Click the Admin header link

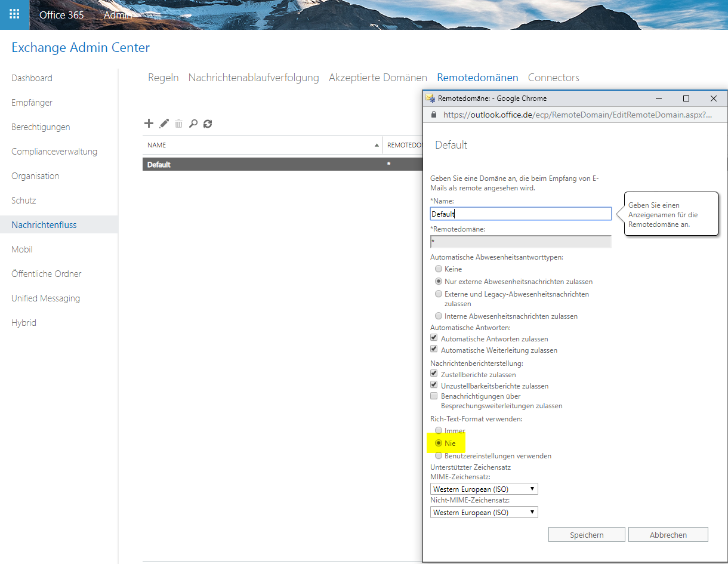[x=118, y=15]
